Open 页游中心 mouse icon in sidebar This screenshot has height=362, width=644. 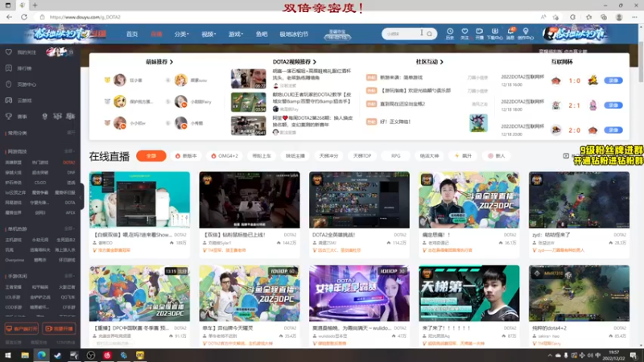(x=9, y=84)
